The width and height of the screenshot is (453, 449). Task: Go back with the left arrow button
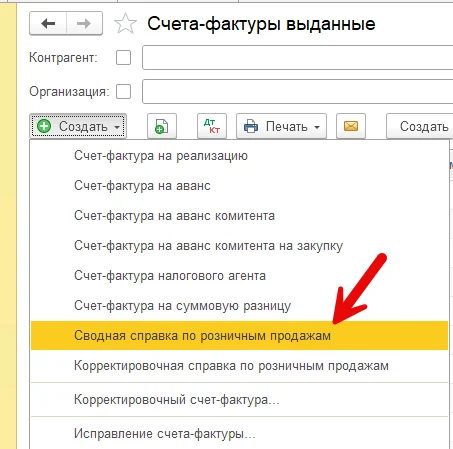point(48,23)
